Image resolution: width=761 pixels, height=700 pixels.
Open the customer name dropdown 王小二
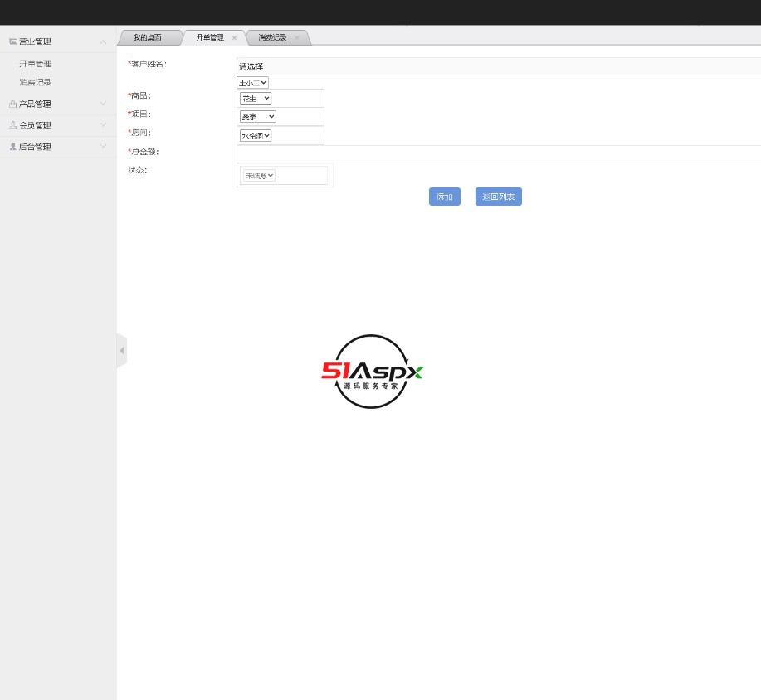[253, 82]
